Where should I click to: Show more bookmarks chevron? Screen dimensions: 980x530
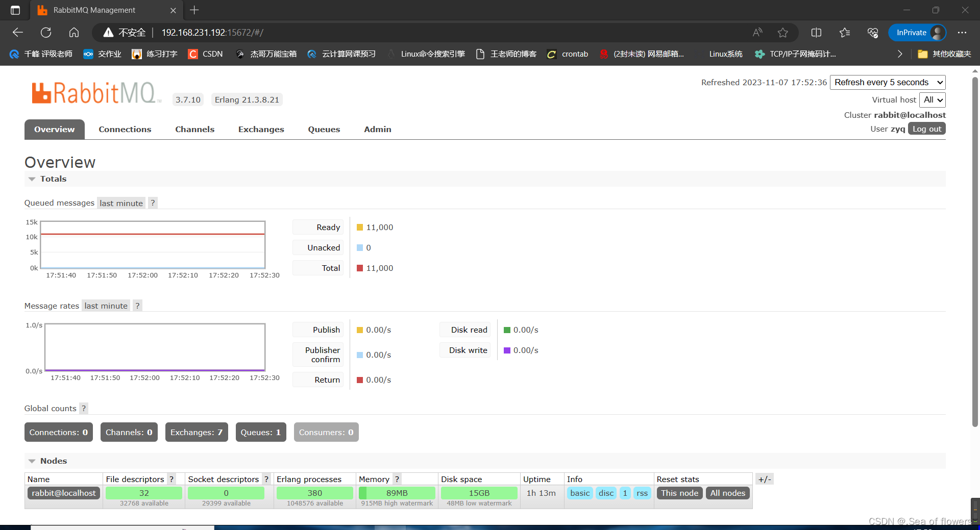point(900,54)
